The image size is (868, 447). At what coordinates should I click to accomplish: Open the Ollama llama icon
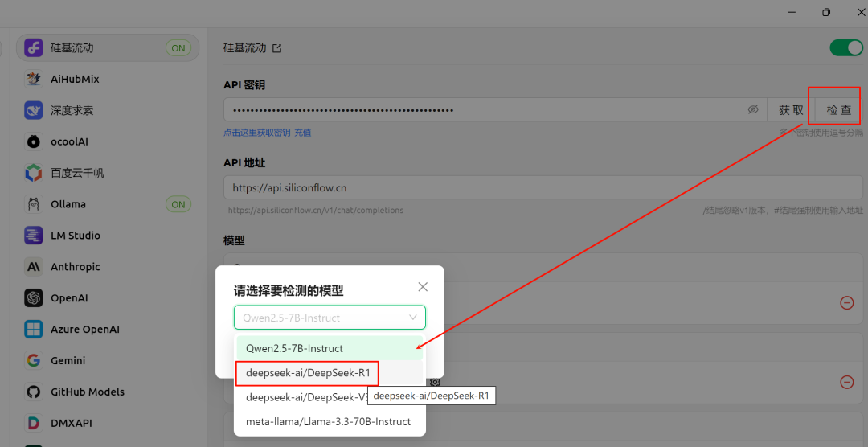tap(33, 204)
